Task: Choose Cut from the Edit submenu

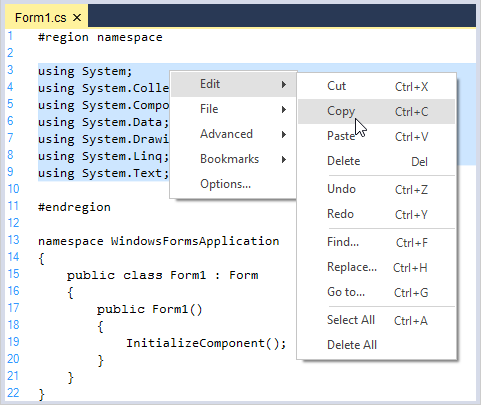Action: (x=377, y=86)
